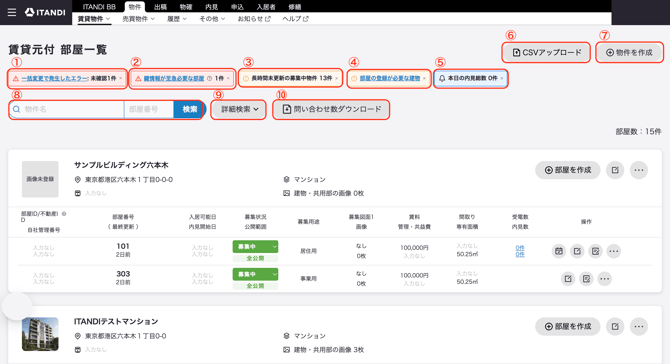Expand the 売買物件 submenu

coord(138,19)
